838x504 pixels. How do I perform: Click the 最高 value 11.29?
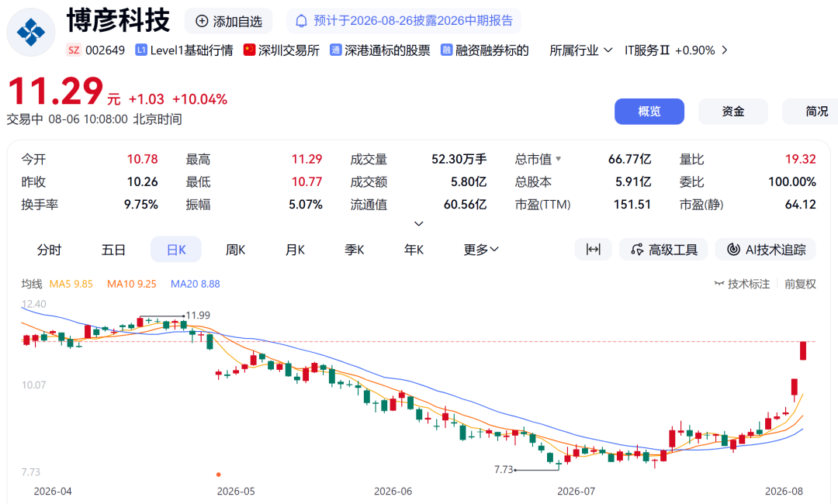(x=306, y=159)
